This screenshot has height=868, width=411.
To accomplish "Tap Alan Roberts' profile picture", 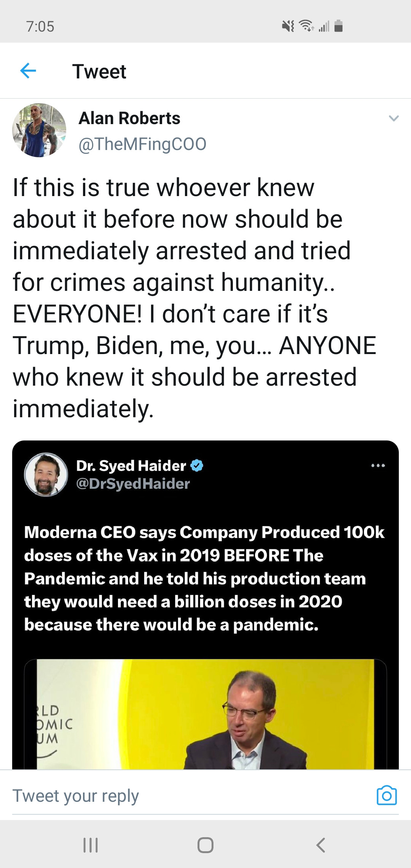I will pyautogui.click(x=39, y=130).
